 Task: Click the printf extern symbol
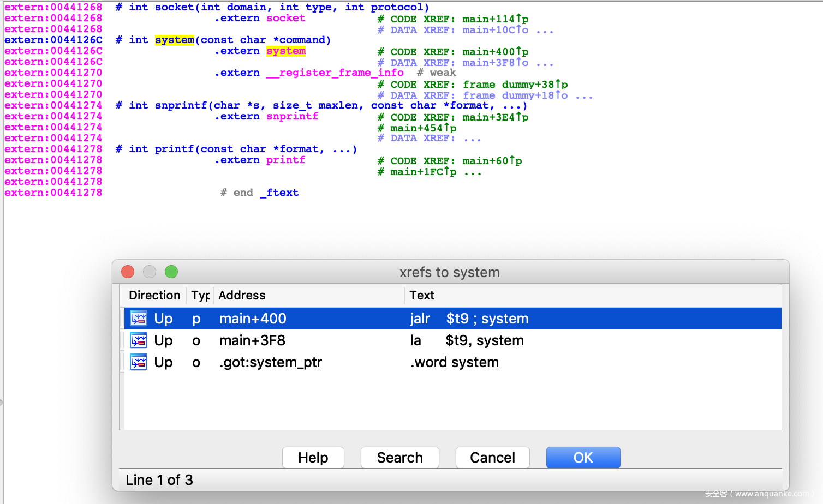pyautogui.click(x=285, y=160)
